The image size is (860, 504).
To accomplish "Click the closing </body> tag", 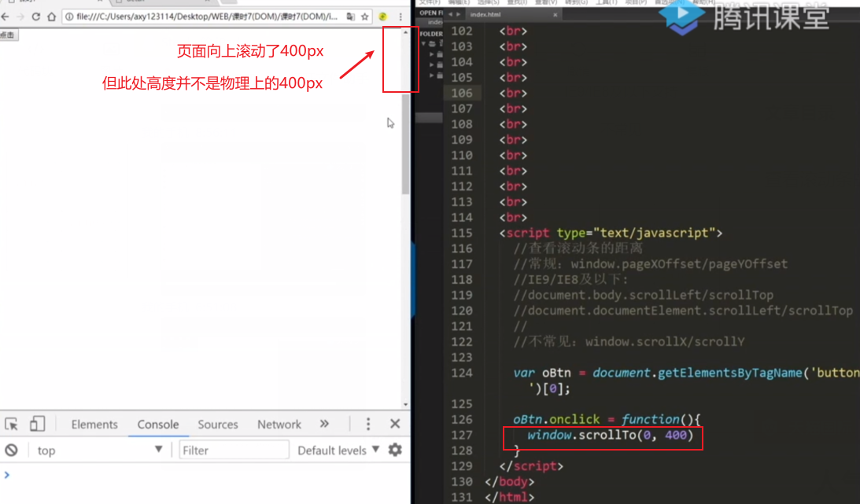I will coord(510,482).
